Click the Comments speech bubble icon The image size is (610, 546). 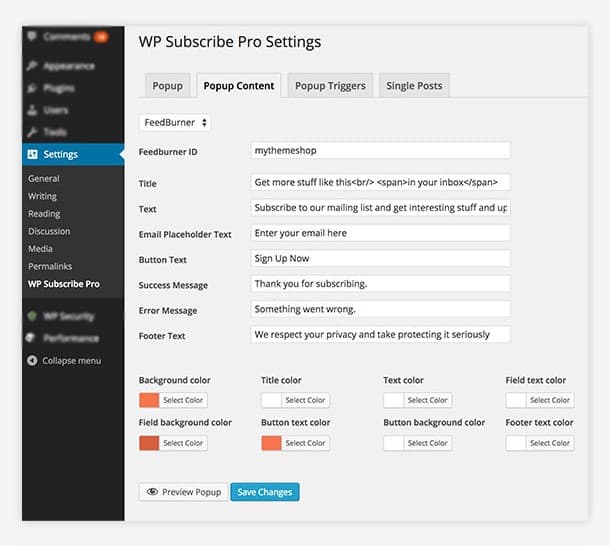[x=33, y=37]
